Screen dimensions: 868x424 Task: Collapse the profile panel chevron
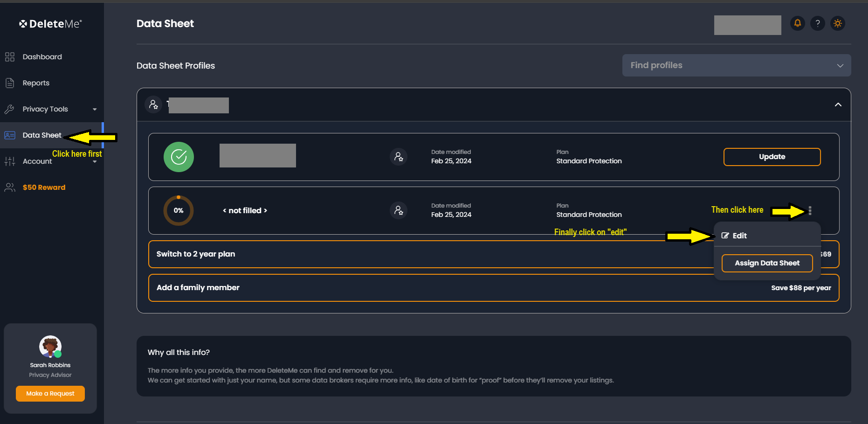coord(838,104)
